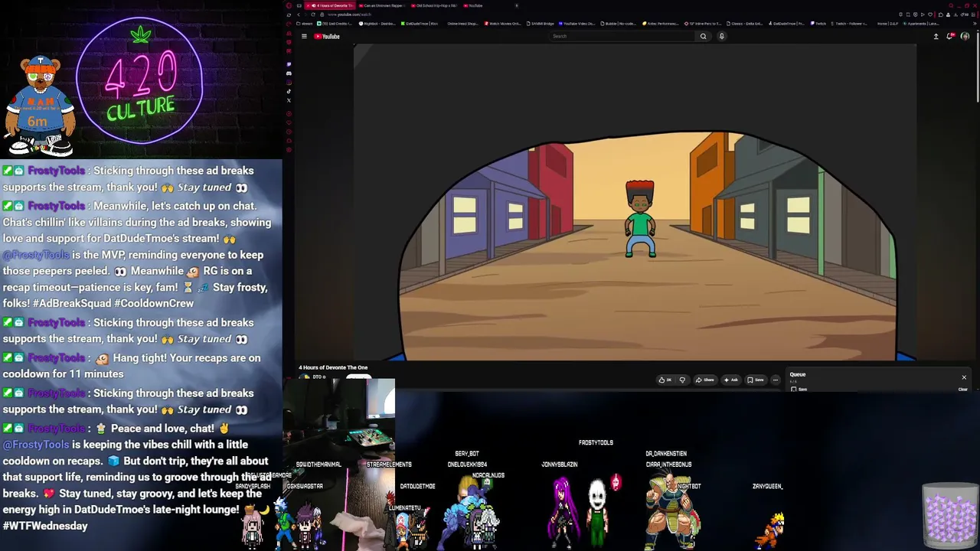Reload the YouTube page
980x551 pixels.
312,15
